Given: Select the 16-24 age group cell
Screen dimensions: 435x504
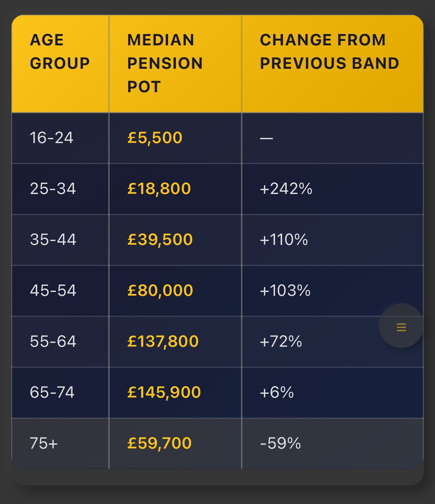Looking at the screenshot, I should 52,138.
